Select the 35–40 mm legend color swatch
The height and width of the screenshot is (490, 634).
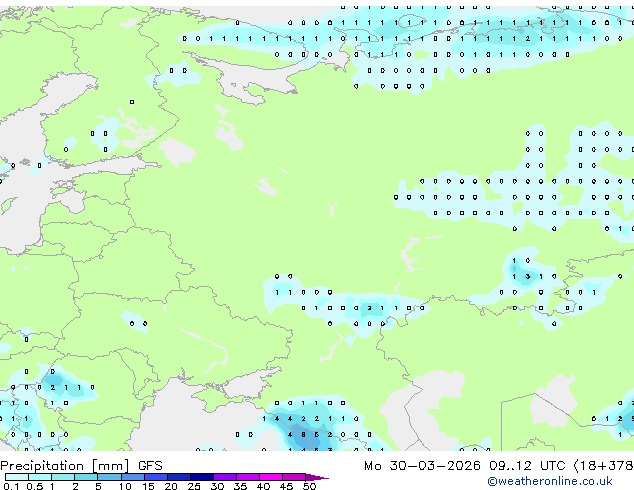pyautogui.click(x=247, y=477)
